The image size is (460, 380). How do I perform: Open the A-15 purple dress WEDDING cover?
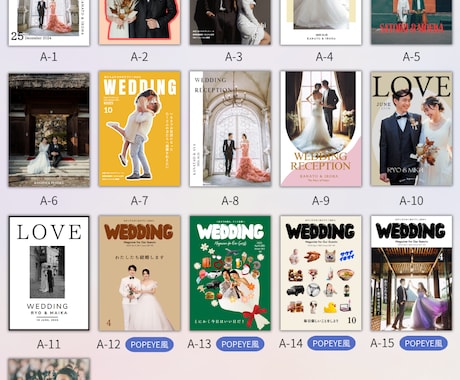[x=412, y=273]
